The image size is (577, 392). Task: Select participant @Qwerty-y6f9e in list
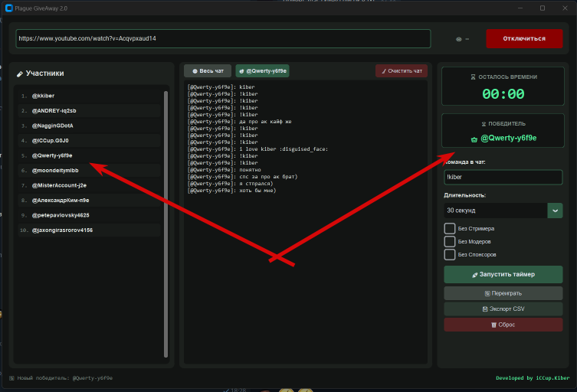point(89,155)
